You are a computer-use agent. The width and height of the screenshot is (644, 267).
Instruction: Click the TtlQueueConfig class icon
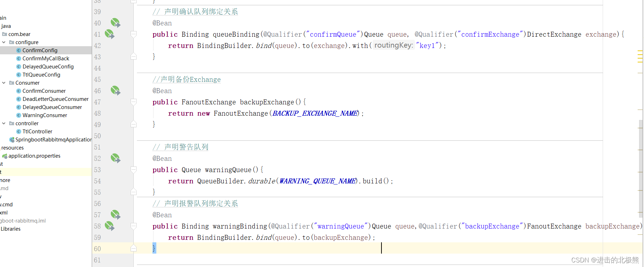[19, 75]
